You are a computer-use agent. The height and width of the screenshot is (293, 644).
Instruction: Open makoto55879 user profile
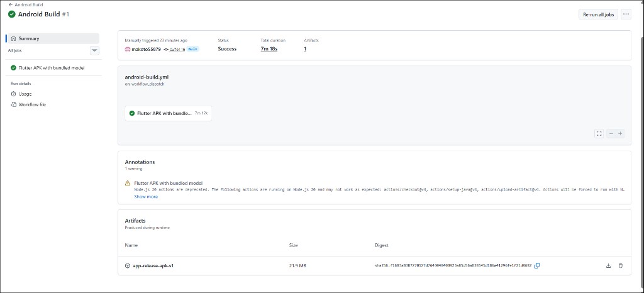[146, 49]
